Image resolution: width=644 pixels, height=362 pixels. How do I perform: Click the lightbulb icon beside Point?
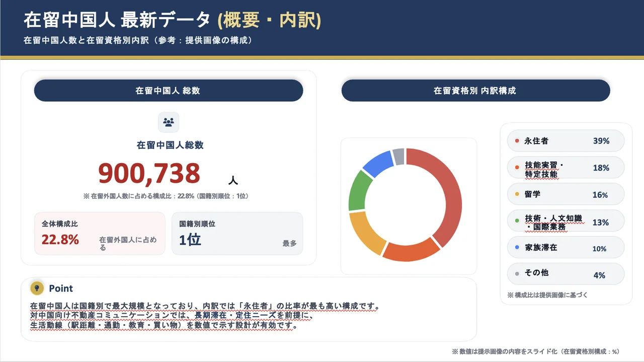pos(36,288)
